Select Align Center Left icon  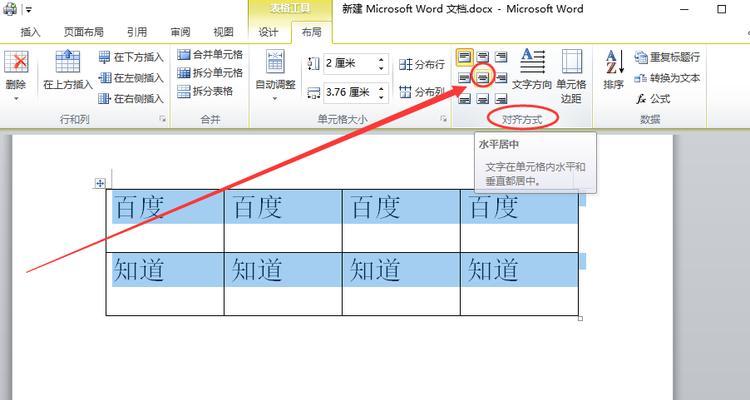[464, 78]
